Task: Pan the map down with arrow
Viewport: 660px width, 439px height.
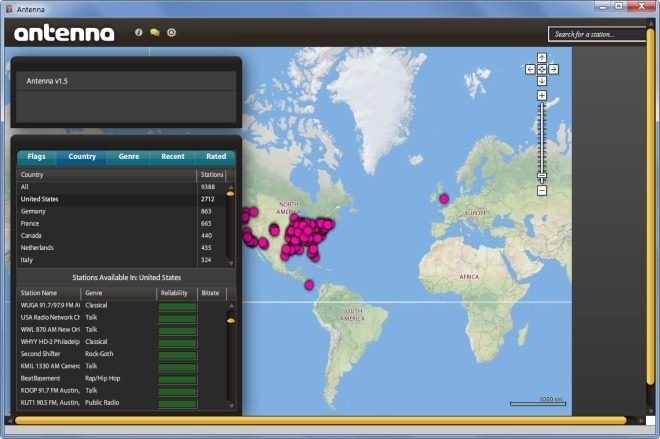Action: coord(542,81)
